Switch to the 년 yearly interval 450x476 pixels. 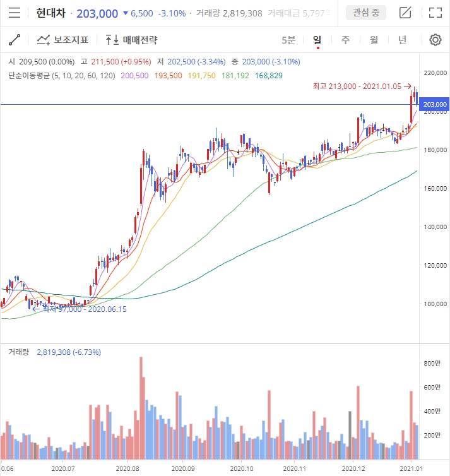pyautogui.click(x=403, y=40)
